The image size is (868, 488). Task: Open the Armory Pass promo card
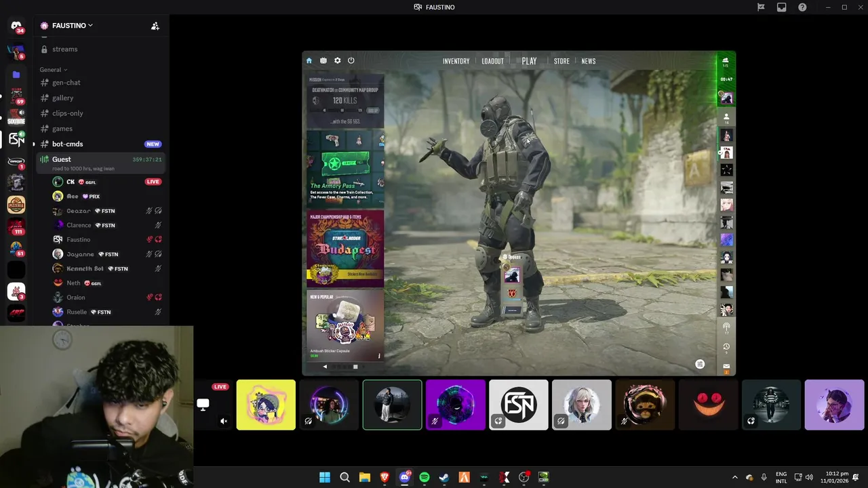(x=345, y=169)
